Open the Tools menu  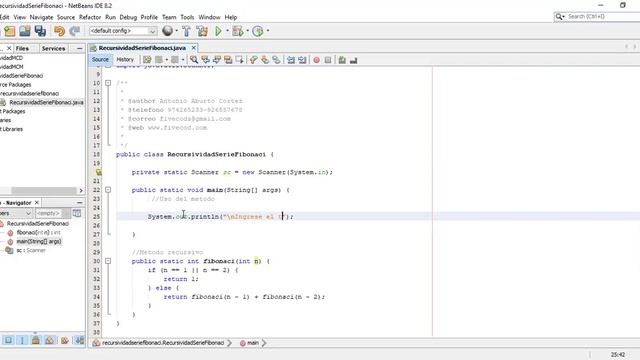[187, 17]
